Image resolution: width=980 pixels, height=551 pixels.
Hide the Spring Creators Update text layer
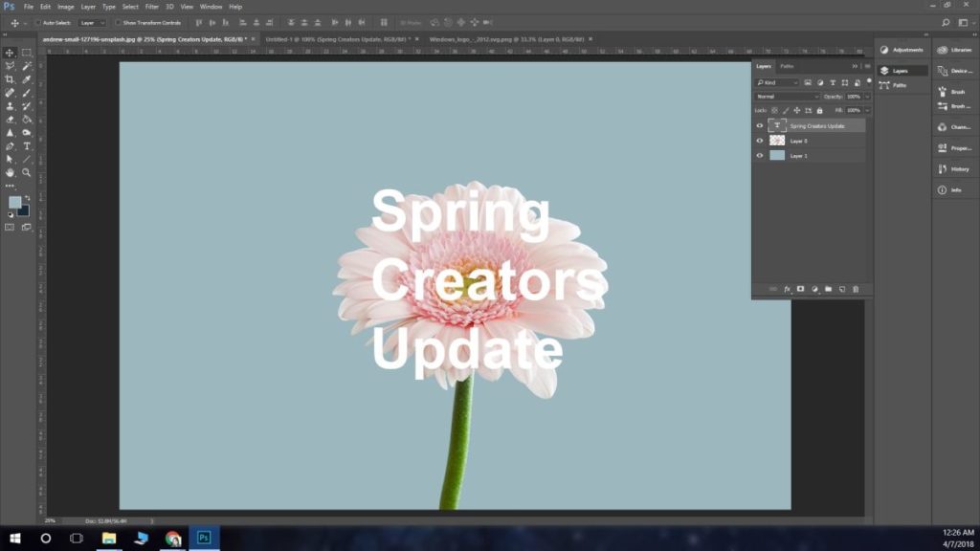coord(761,125)
